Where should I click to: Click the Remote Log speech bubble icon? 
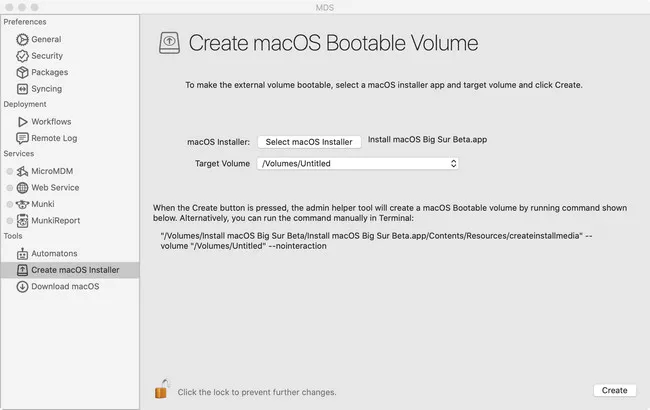[22, 138]
